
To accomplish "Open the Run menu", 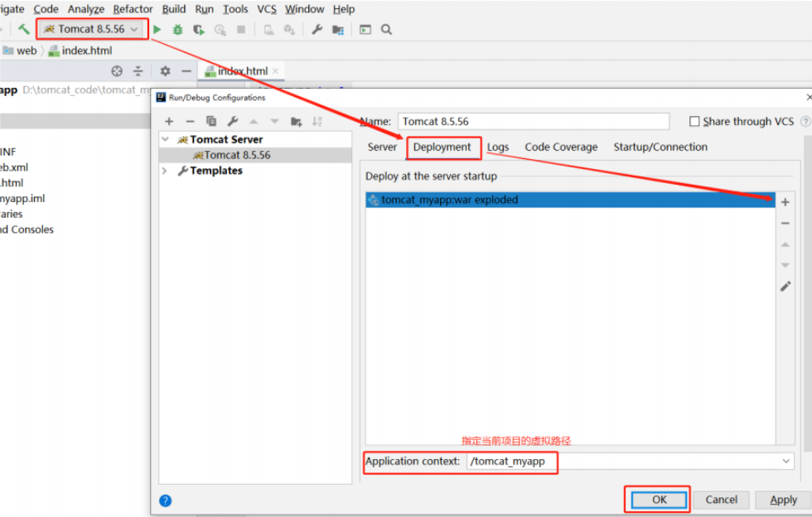I will coord(204,9).
